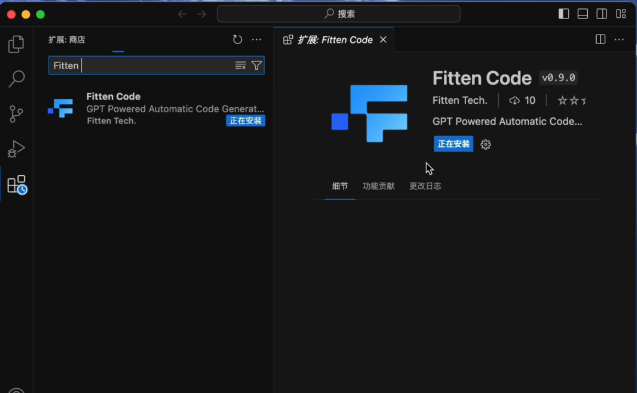This screenshot has width=637, height=393.
Task: Open editor more actions menu
Action: tap(619, 39)
